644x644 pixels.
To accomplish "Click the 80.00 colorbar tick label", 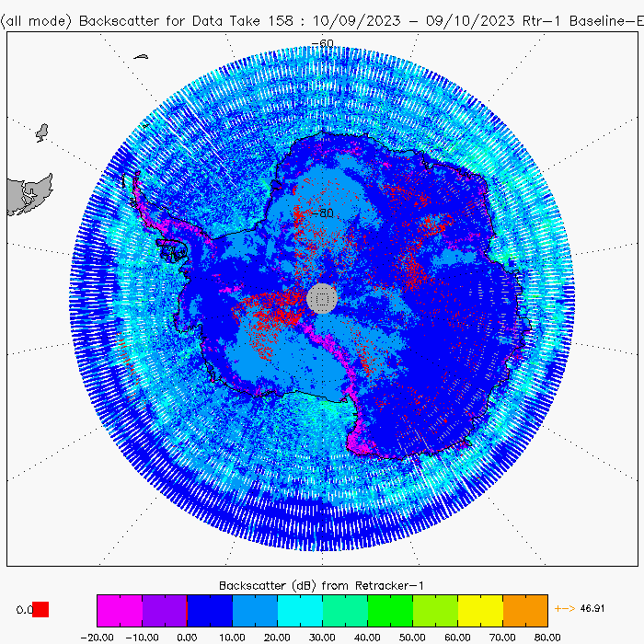I will (x=546, y=636).
